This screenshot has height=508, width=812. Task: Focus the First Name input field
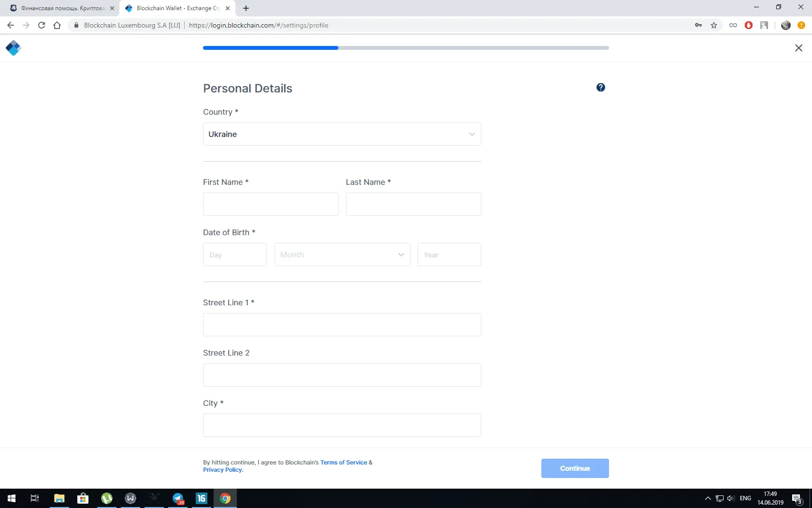pos(271,204)
